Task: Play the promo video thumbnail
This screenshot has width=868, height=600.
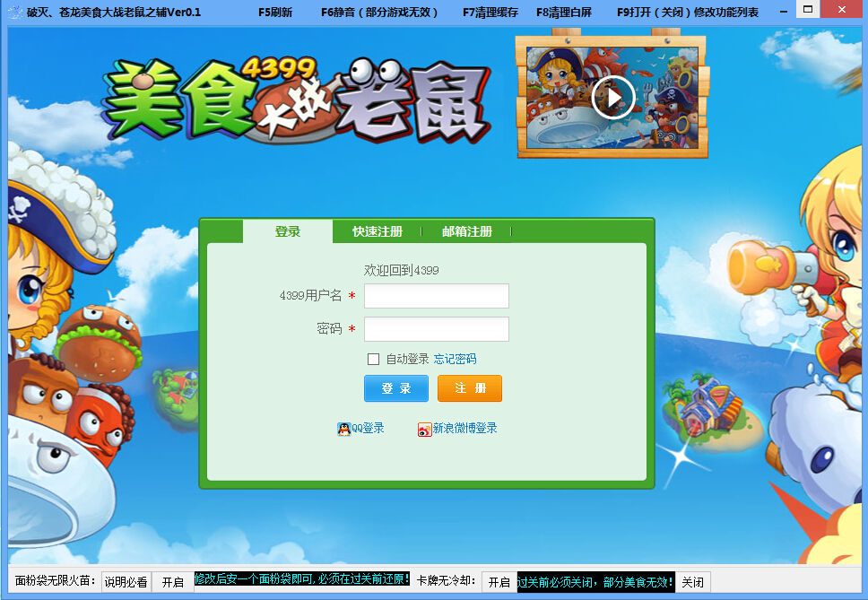Action: (x=612, y=98)
